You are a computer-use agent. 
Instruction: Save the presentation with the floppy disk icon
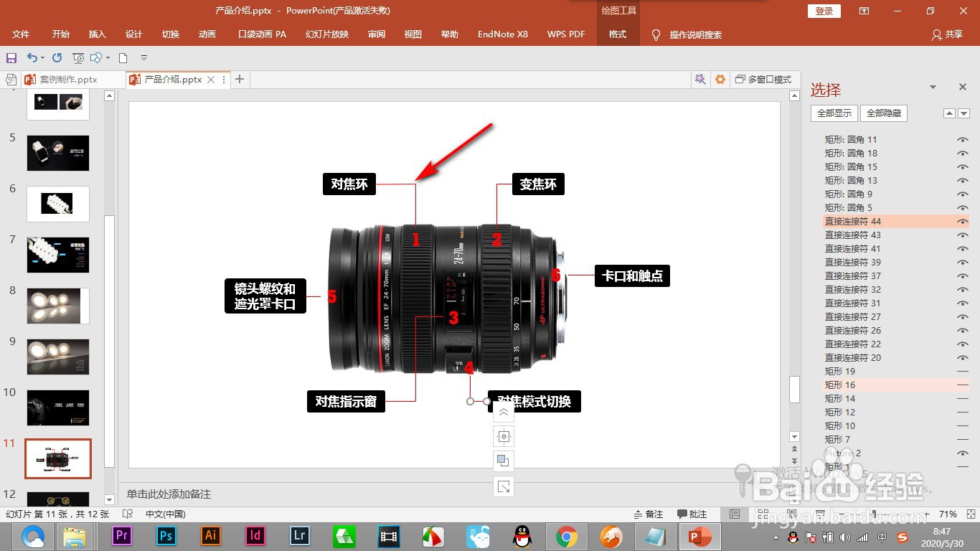[x=11, y=58]
